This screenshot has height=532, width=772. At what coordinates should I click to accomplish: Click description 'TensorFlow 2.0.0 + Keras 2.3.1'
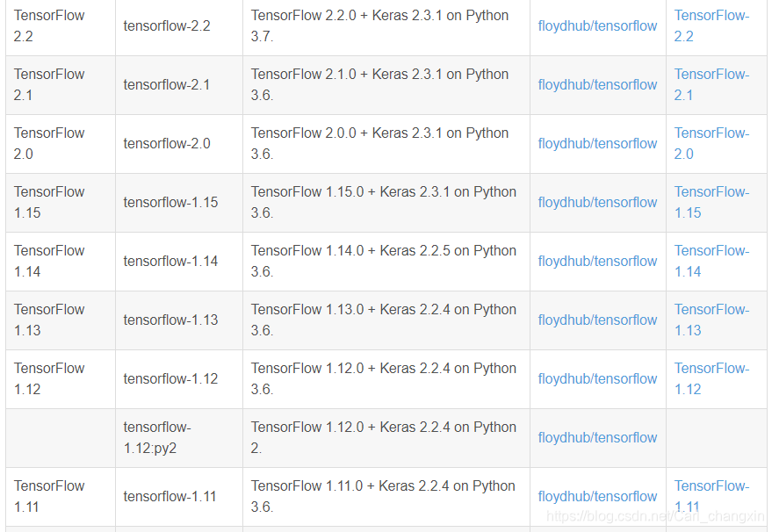click(379, 144)
